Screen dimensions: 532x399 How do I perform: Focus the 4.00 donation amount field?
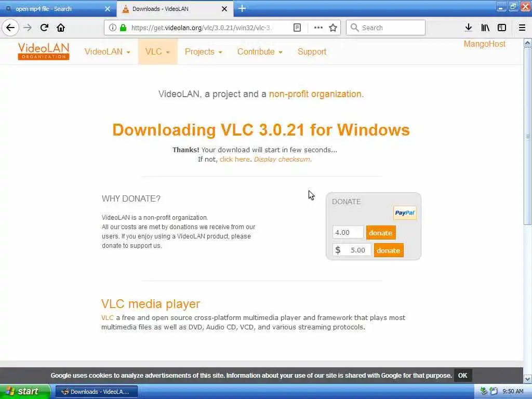point(348,232)
